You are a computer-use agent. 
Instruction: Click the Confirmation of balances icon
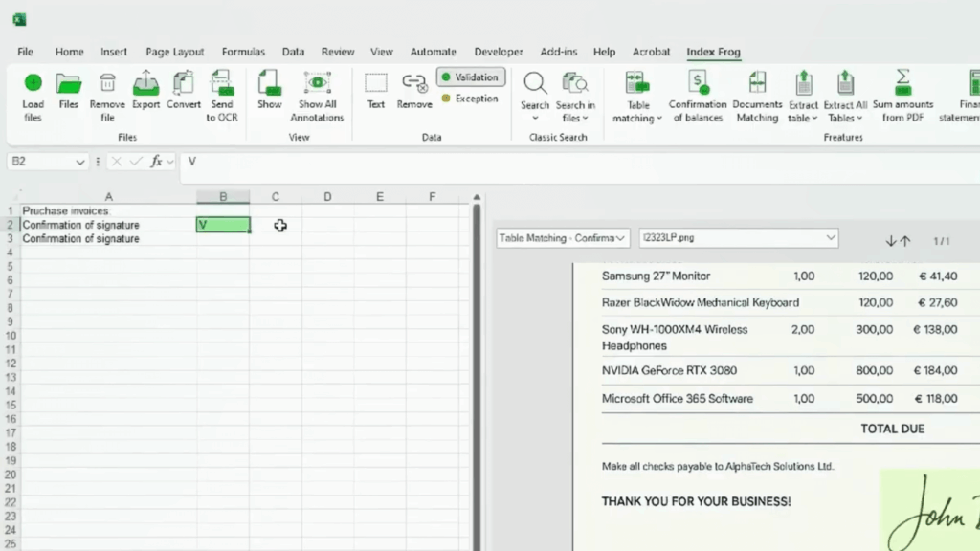pyautogui.click(x=698, y=82)
